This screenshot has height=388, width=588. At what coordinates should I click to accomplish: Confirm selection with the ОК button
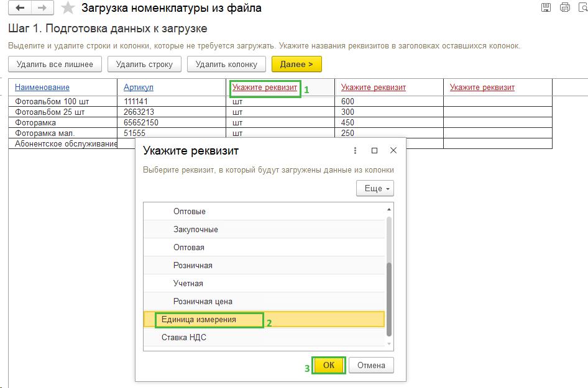pos(329,365)
